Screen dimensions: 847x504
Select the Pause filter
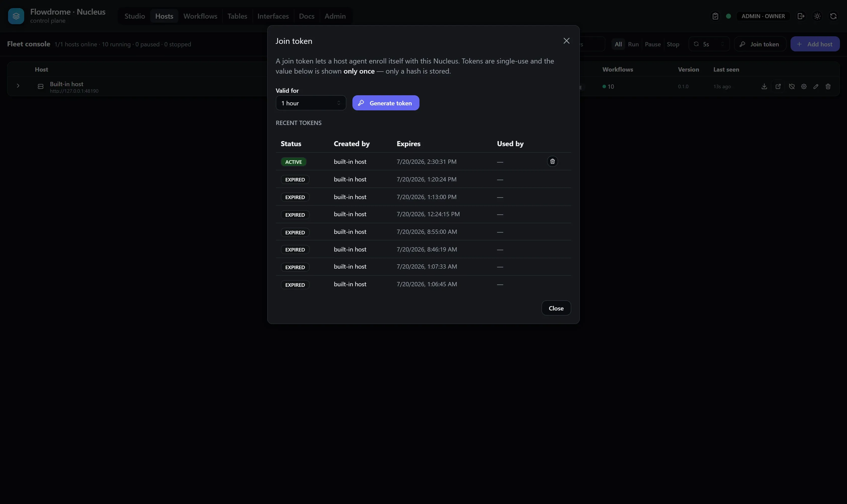pos(653,44)
